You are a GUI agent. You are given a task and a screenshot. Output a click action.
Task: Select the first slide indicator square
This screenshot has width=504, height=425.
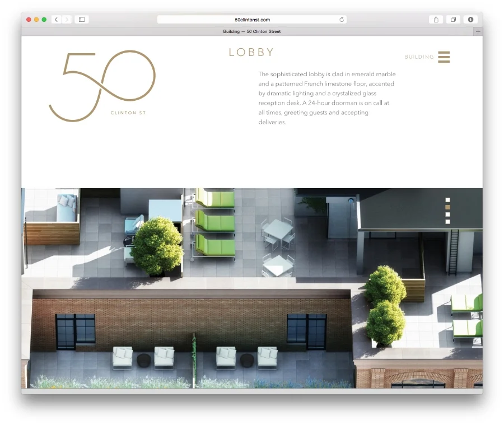[447, 200]
